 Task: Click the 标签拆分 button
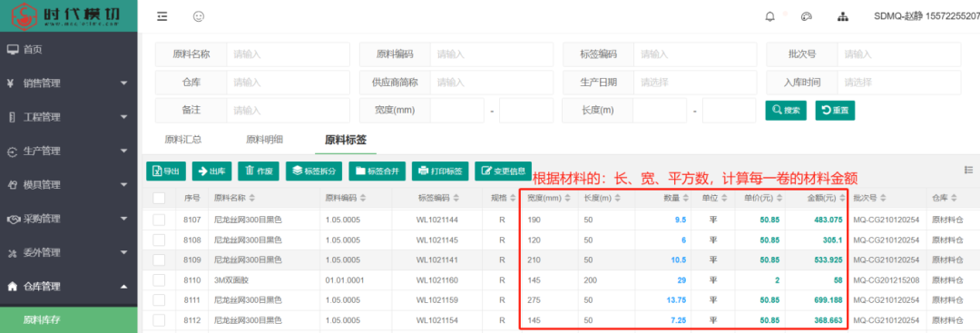(x=314, y=171)
